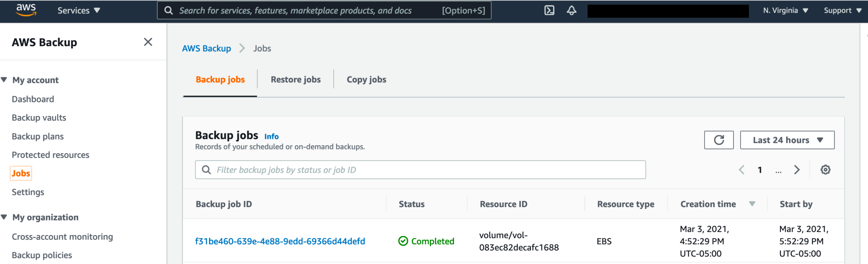Go to previous page of jobs
The image size is (868, 264).
click(741, 170)
